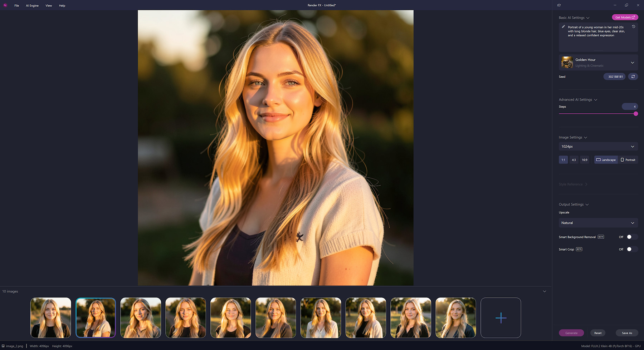Click the panel toggle icon in title bar
The image size is (644, 350).
[x=559, y=5]
